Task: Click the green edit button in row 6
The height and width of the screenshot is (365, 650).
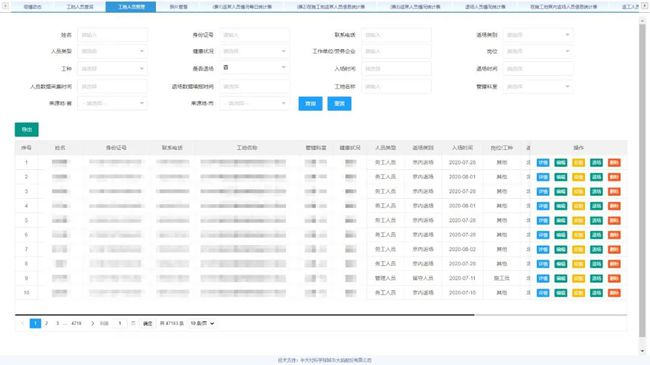Action: tap(560, 235)
